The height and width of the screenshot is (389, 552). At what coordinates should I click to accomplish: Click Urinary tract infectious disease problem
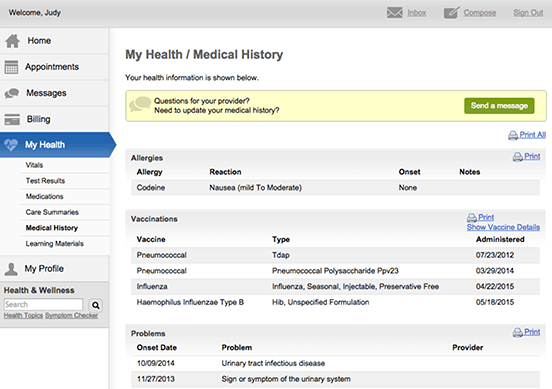[273, 363]
